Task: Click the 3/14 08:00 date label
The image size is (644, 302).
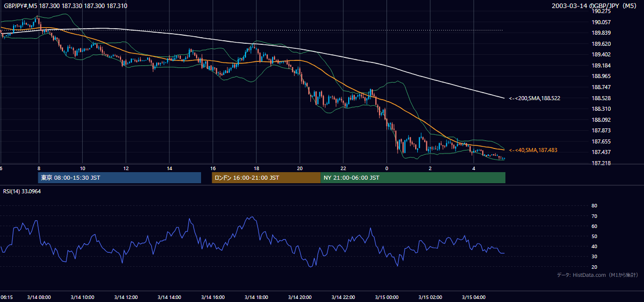Action: click(x=39, y=297)
